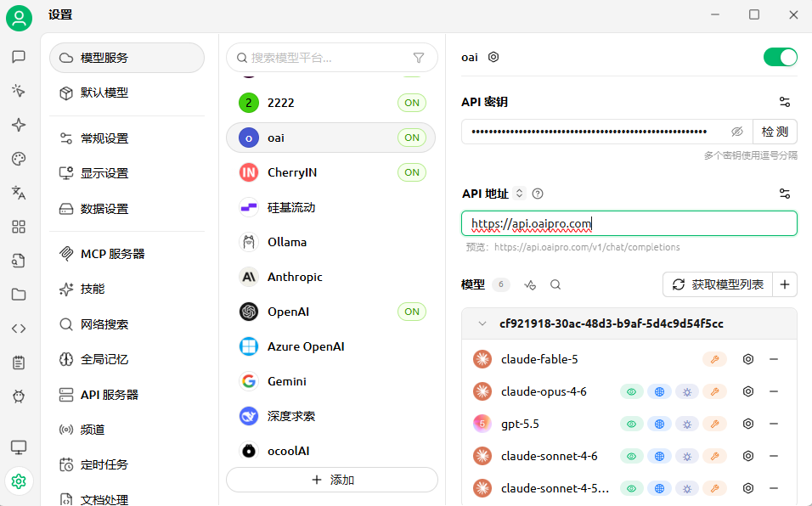Open the MCP 服务器 settings menu
Screen dimensions: 812x506
[127, 254]
